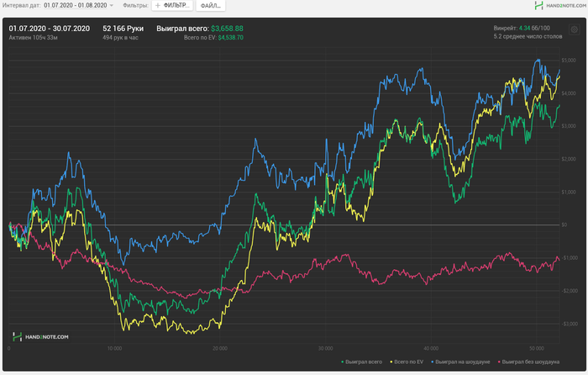Toggle the green Выиграл всего legend entry
Viewport: 588px width, 375px height.
click(x=361, y=362)
